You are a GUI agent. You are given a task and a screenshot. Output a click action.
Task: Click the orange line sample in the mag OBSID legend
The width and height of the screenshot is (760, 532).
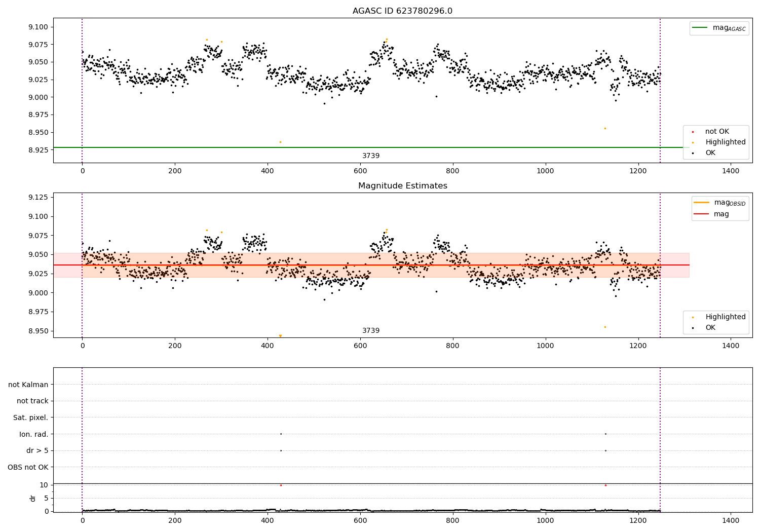point(702,203)
